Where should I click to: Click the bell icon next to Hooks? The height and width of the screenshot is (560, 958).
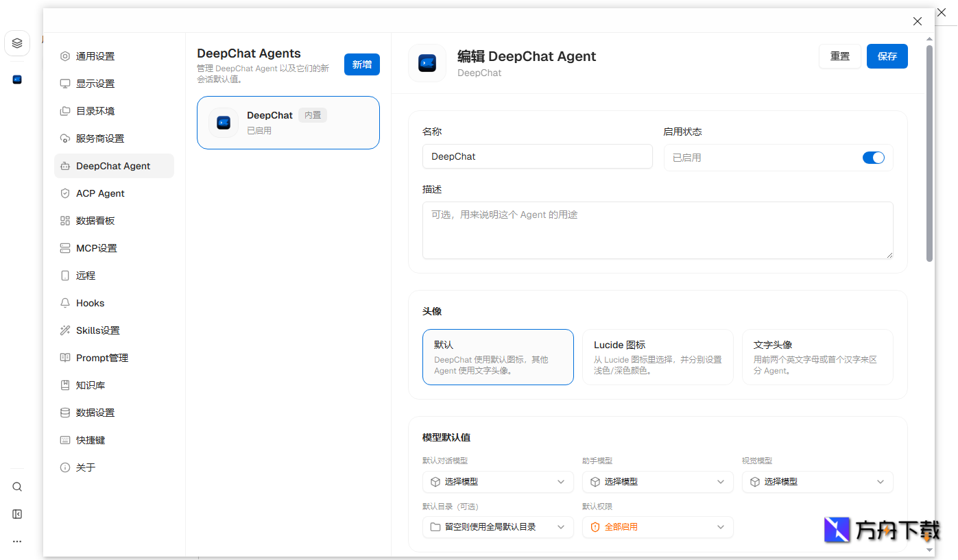pyautogui.click(x=64, y=302)
